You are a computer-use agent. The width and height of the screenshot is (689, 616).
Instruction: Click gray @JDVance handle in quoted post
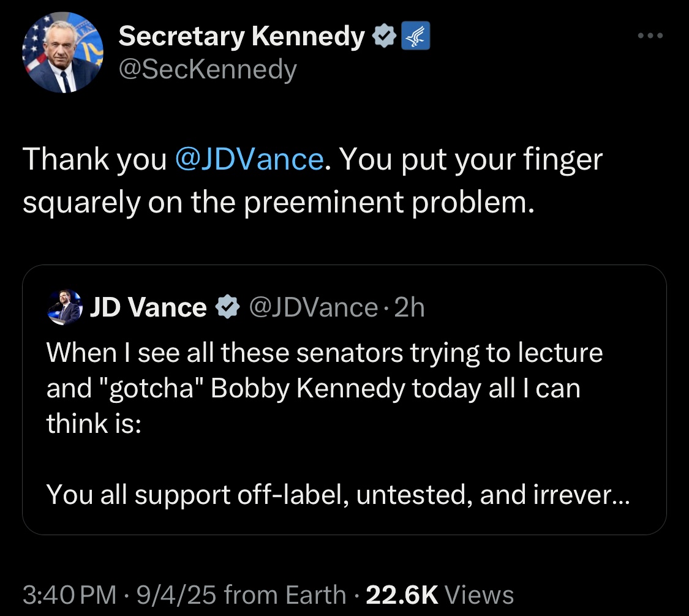tap(313, 307)
